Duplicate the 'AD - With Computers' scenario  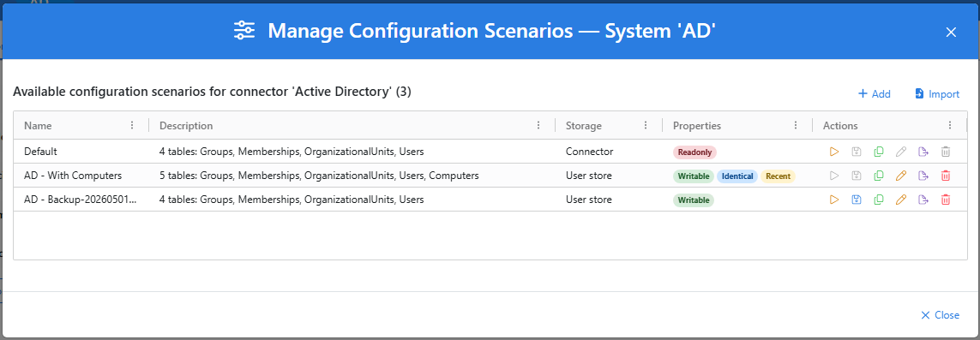(x=878, y=176)
